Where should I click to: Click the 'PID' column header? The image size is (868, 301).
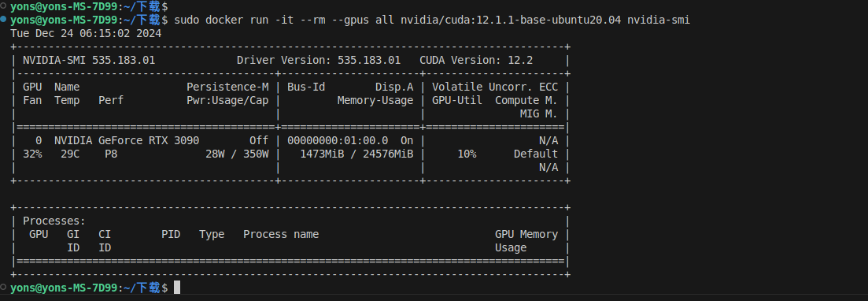pos(171,234)
